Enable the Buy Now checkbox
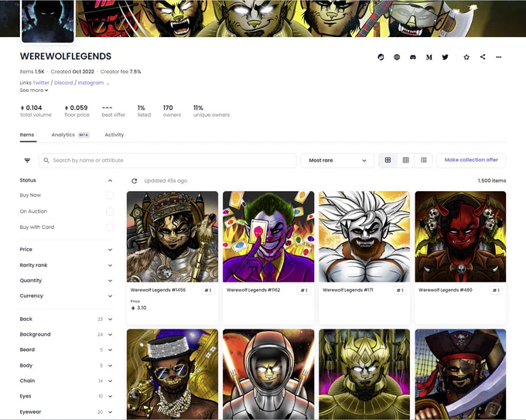 click(110, 195)
